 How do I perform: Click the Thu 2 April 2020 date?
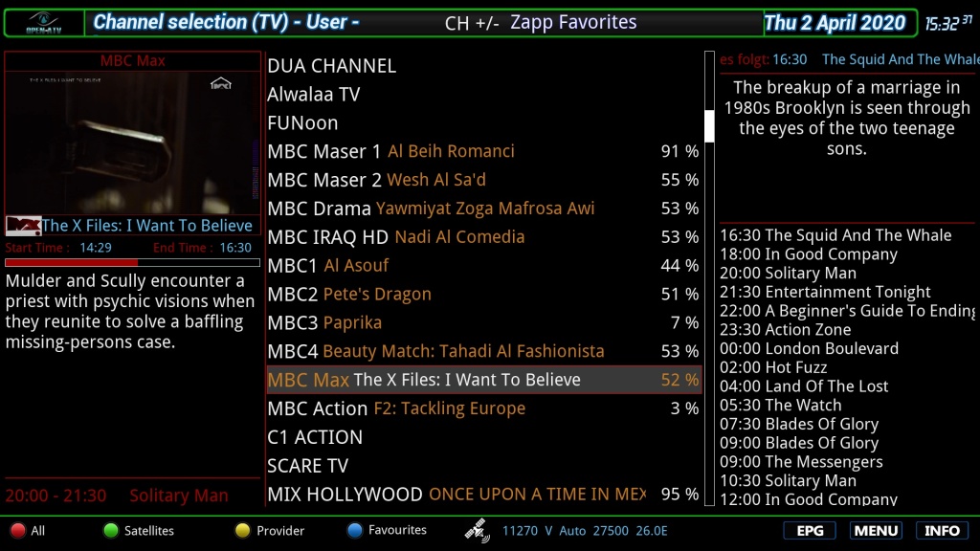(835, 23)
